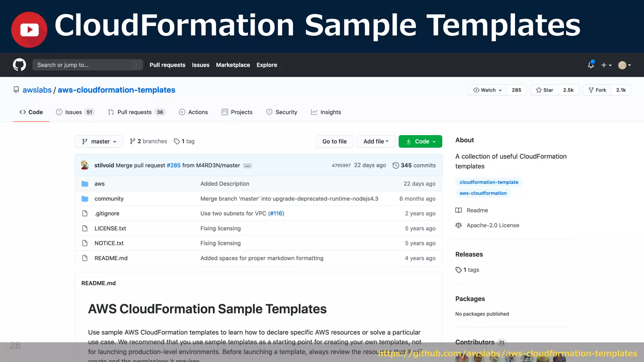View the 2 branches link
This screenshot has width=644, height=362.
[148, 141]
